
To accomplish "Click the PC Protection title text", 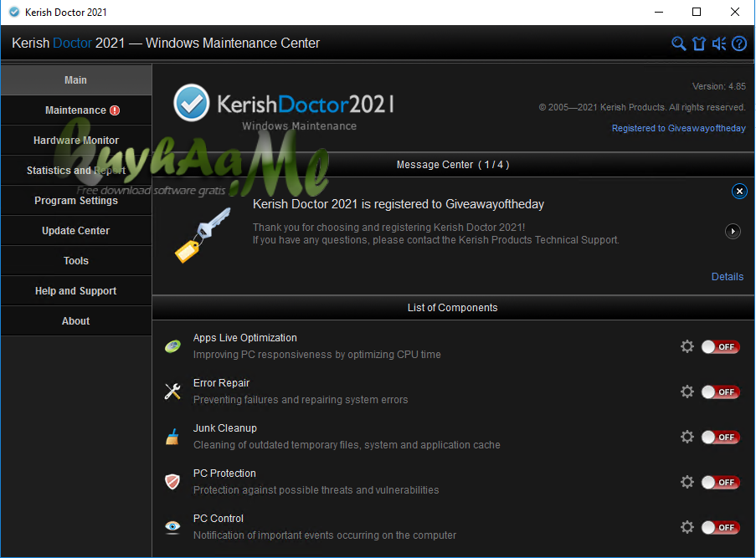I will (224, 474).
